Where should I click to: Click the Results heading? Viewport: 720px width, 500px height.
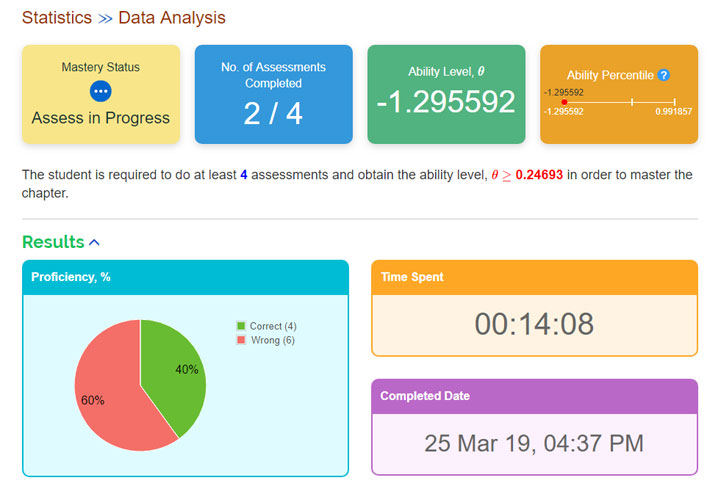[x=53, y=242]
